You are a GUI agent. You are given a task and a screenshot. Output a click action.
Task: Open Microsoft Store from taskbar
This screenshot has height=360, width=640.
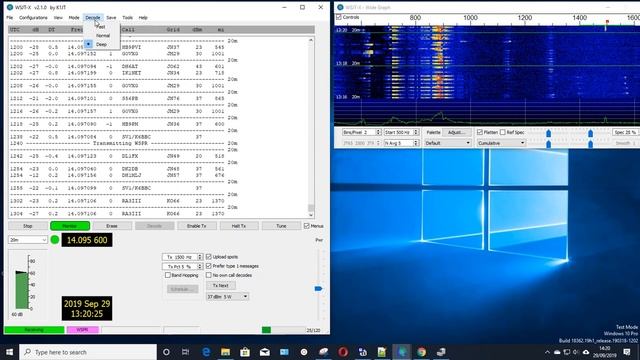pos(245,352)
